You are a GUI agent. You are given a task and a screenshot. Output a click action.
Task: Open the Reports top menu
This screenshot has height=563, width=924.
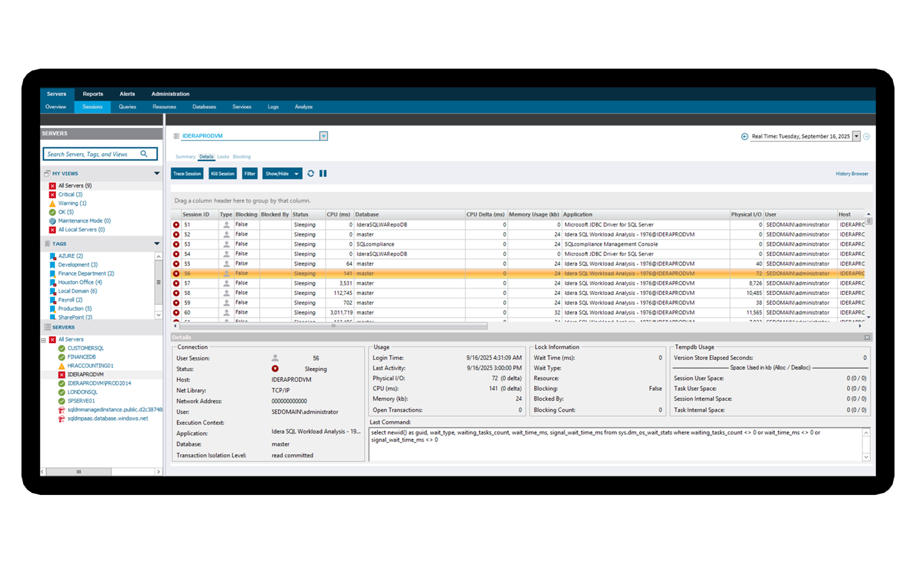pyautogui.click(x=92, y=94)
